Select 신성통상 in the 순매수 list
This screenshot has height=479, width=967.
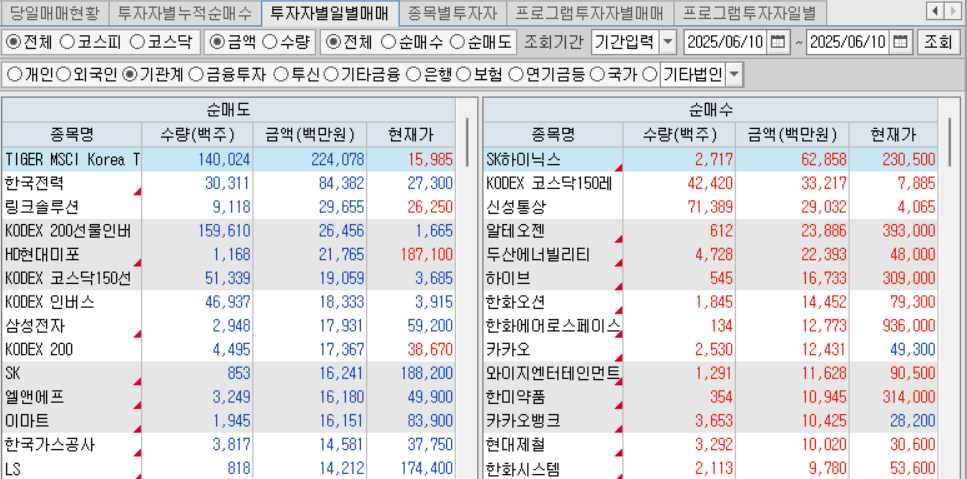tap(710, 207)
